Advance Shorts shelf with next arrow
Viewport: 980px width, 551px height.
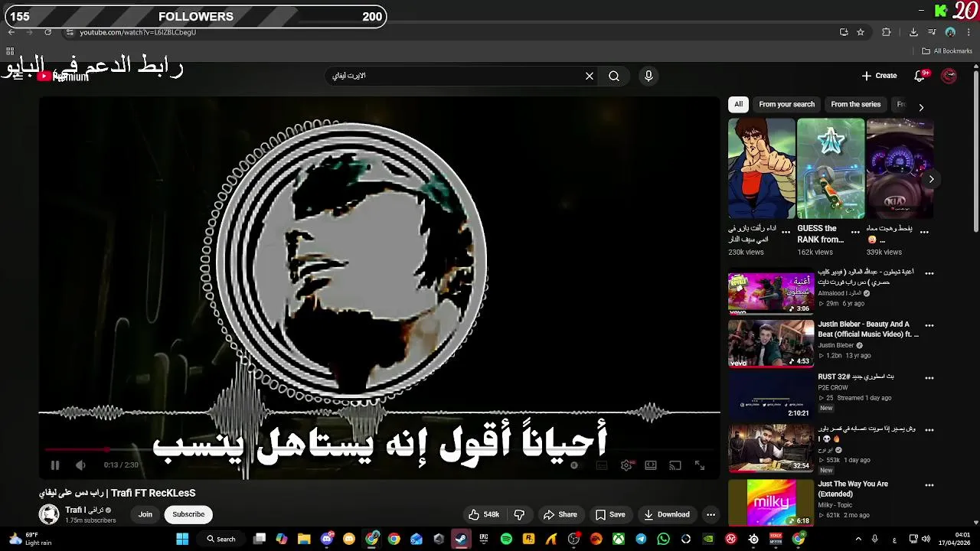[931, 179]
